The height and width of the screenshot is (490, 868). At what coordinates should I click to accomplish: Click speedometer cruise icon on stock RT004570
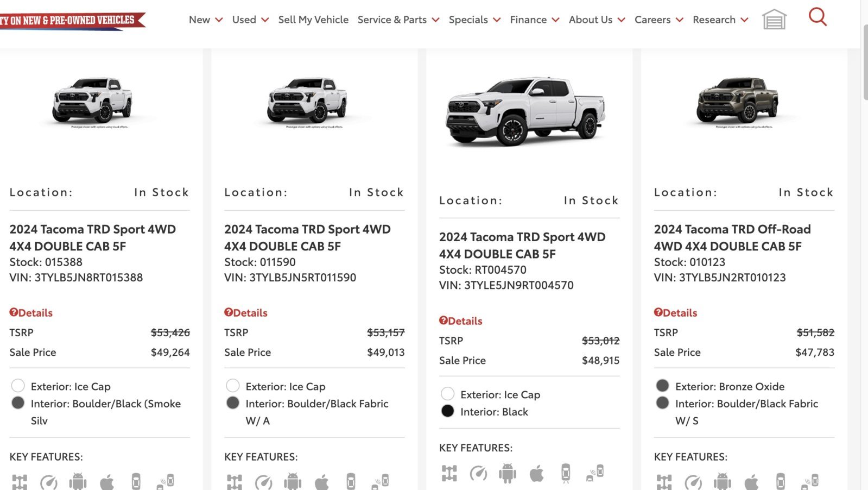click(478, 473)
